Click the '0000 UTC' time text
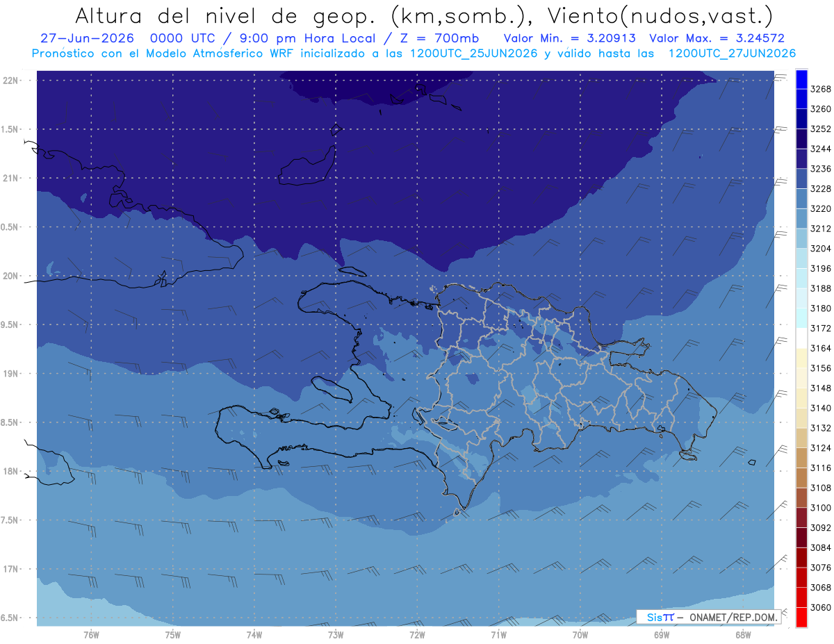Viewport: 834px width, 644px height. pos(187,38)
